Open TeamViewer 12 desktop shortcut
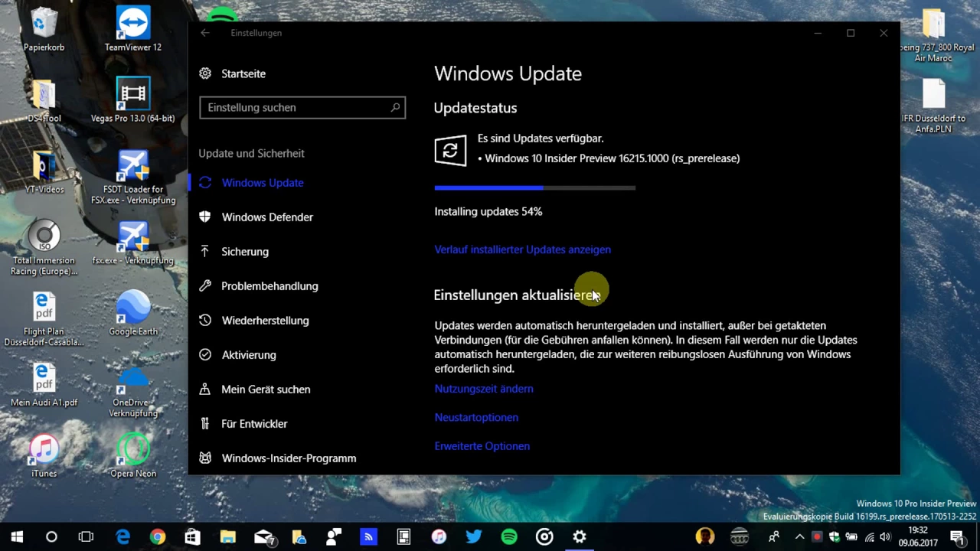The width and height of the screenshot is (980, 551). [133, 30]
